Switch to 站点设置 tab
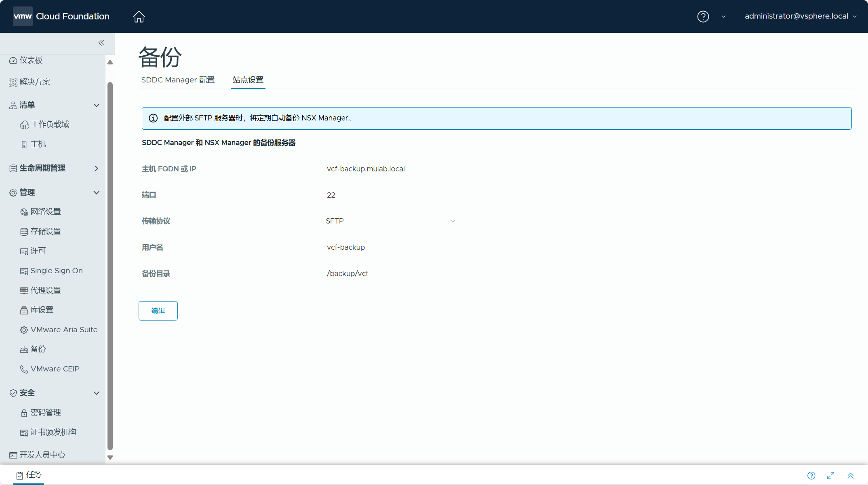 [x=248, y=80]
